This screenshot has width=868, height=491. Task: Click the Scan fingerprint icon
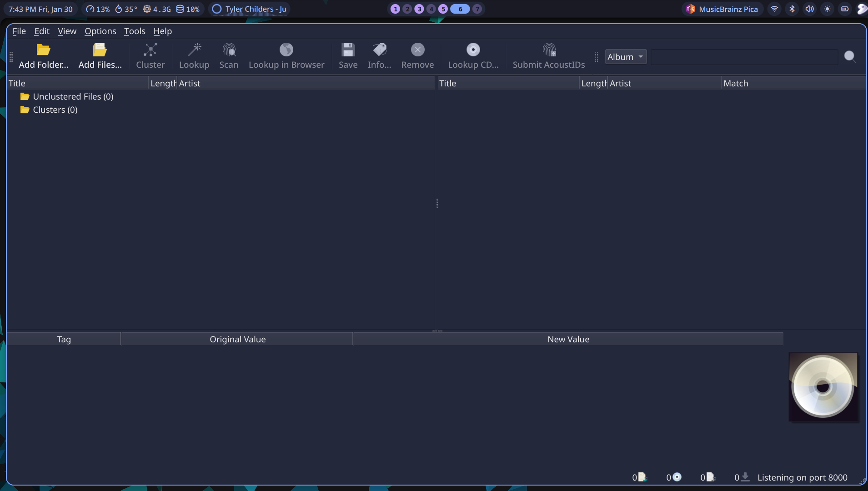[229, 50]
